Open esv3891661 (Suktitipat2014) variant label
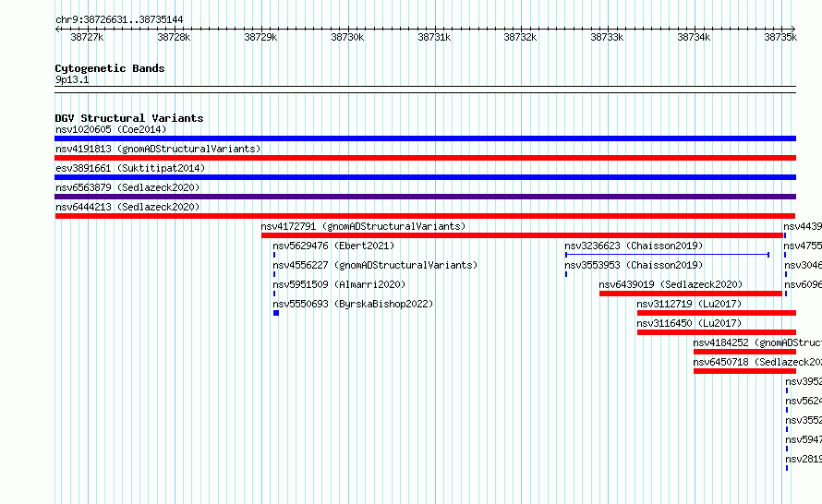 130,168
